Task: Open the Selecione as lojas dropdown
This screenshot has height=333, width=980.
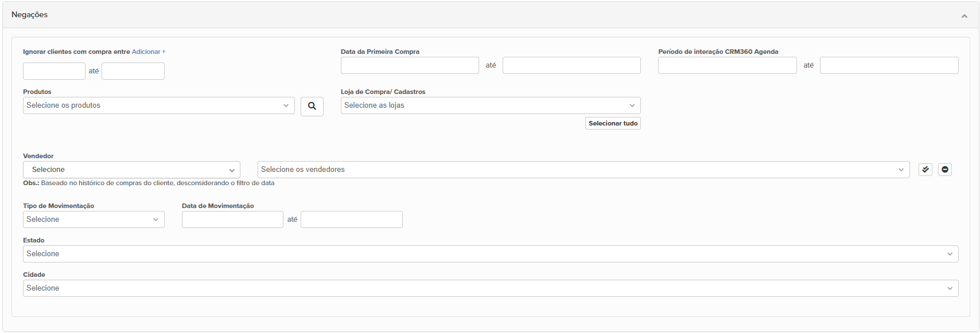Action: click(491, 105)
